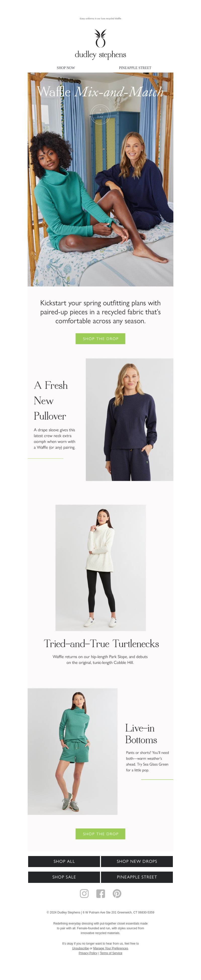Open the Privacy Policy link
The width and height of the screenshot is (201, 980).
(x=88, y=953)
